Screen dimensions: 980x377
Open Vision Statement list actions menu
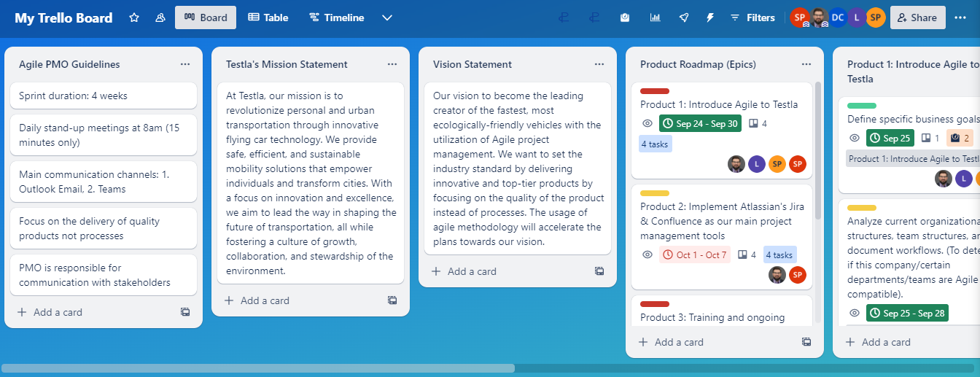point(599,64)
